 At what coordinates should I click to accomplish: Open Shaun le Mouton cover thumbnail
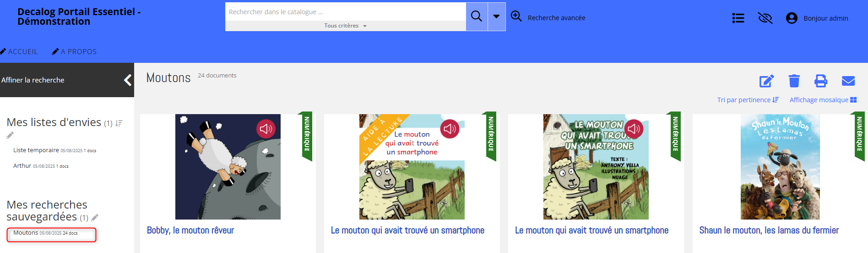[780, 167]
